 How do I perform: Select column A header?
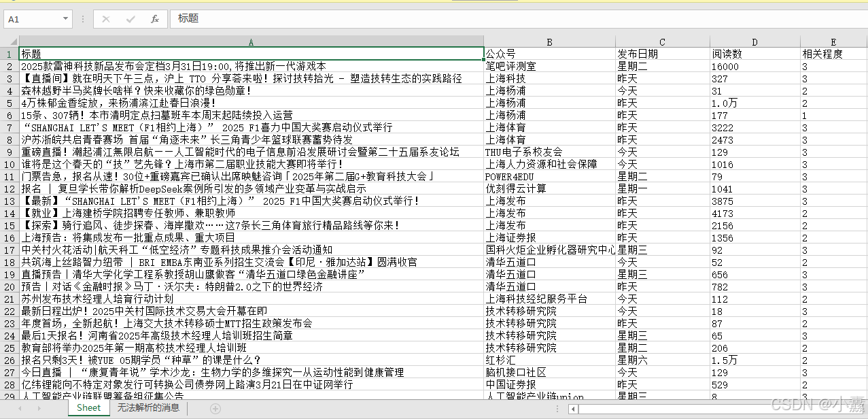(x=251, y=42)
